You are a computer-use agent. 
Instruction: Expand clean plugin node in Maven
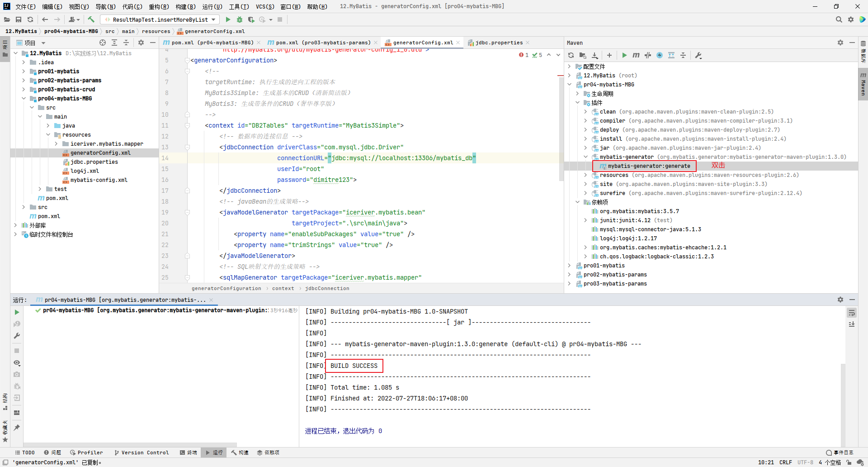coord(585,112)
